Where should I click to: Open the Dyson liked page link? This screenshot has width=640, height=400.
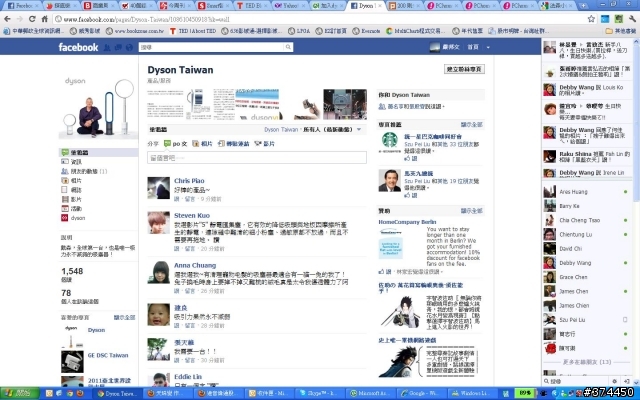coord(96,330)
